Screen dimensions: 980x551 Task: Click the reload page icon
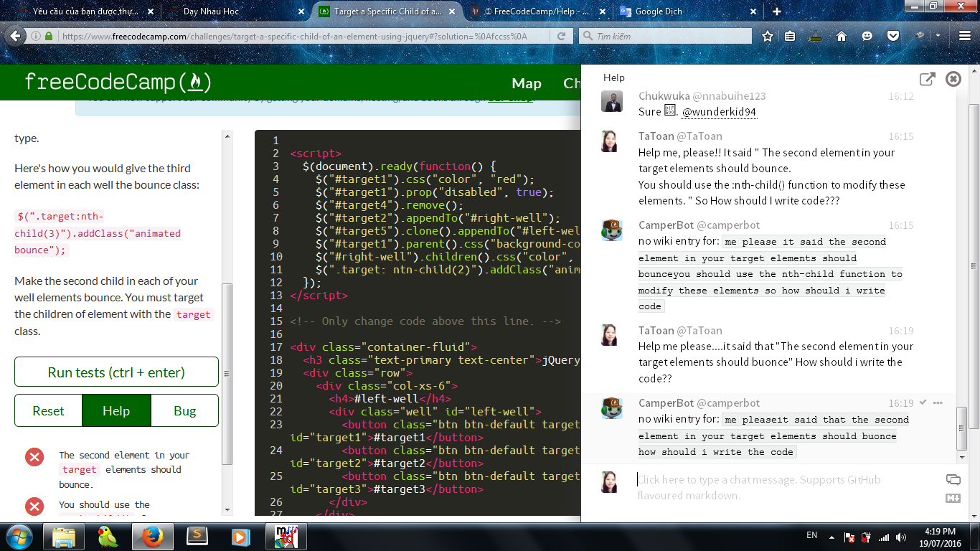(x=561, y=36)
